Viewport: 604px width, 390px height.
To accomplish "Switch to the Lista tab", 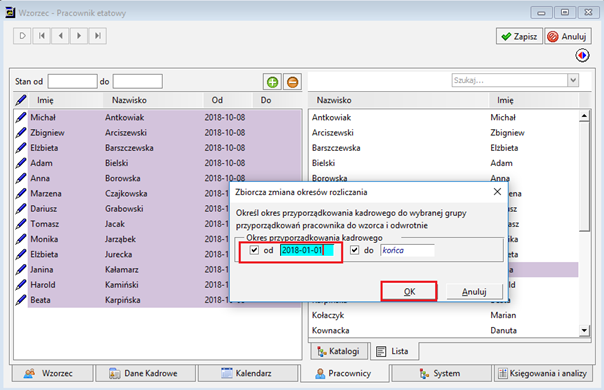I will click(394, 351).
